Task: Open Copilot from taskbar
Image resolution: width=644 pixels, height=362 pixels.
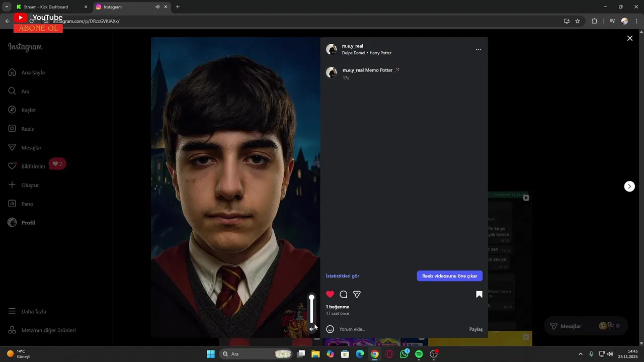Action: (x=330, y=354)
